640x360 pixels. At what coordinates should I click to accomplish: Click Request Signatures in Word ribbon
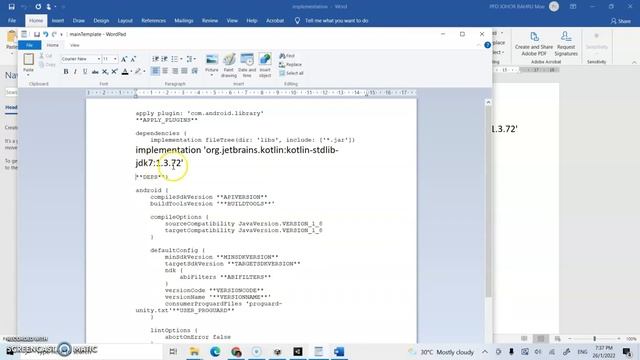[566, 44]
